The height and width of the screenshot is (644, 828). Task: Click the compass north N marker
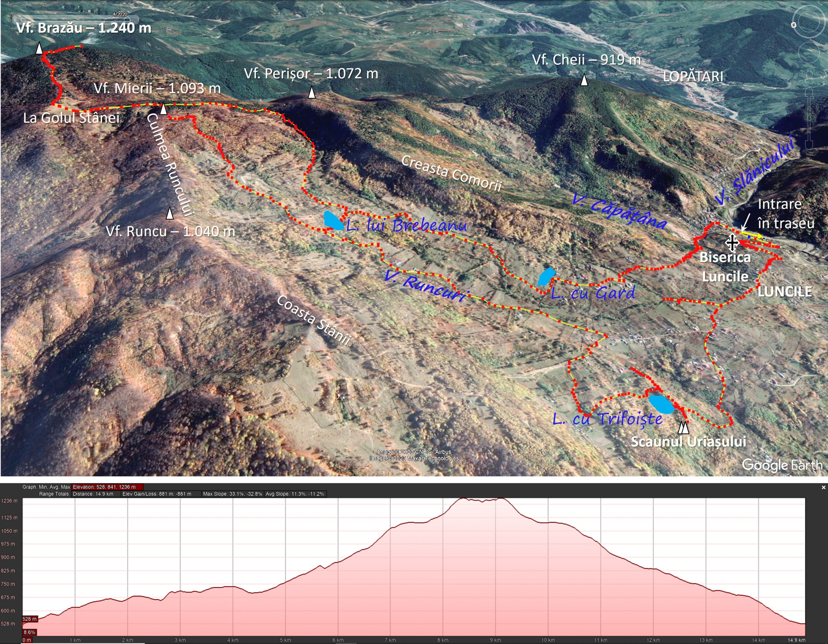794,25
